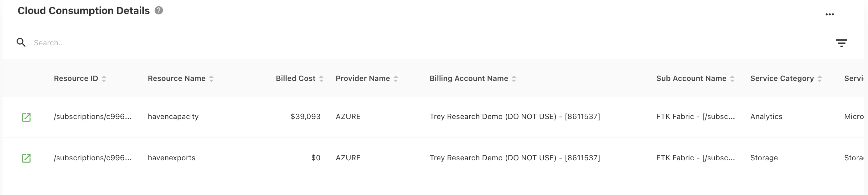
Task: Click havenexports truncated resource ID path
Action: pos(93,158)
